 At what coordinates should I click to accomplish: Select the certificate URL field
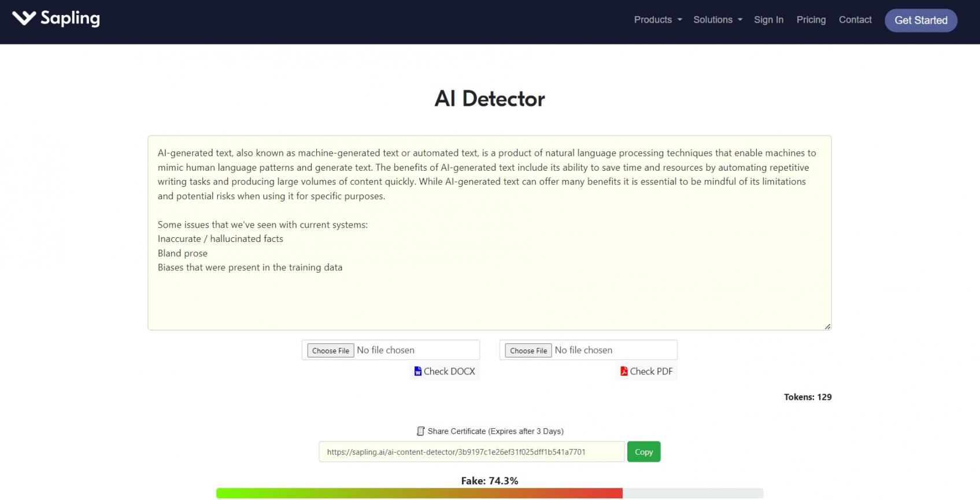[471, 452]
